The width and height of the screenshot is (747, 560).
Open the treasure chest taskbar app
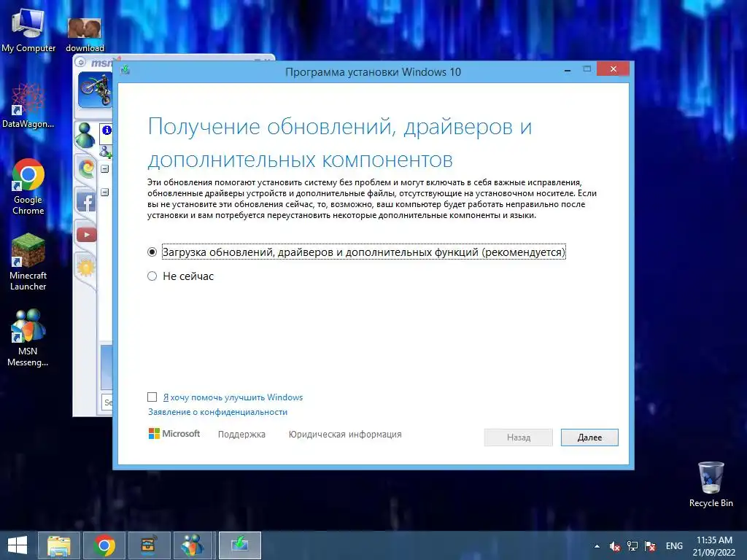(x=149, y=545)
